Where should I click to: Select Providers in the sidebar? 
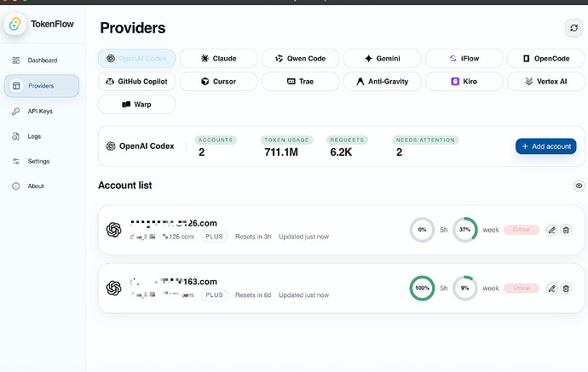pos(42,86)
